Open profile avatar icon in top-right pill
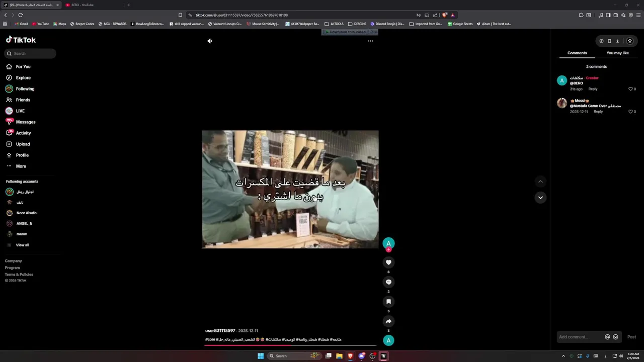Screen dimensions: 644x362 tap(629, 41)
